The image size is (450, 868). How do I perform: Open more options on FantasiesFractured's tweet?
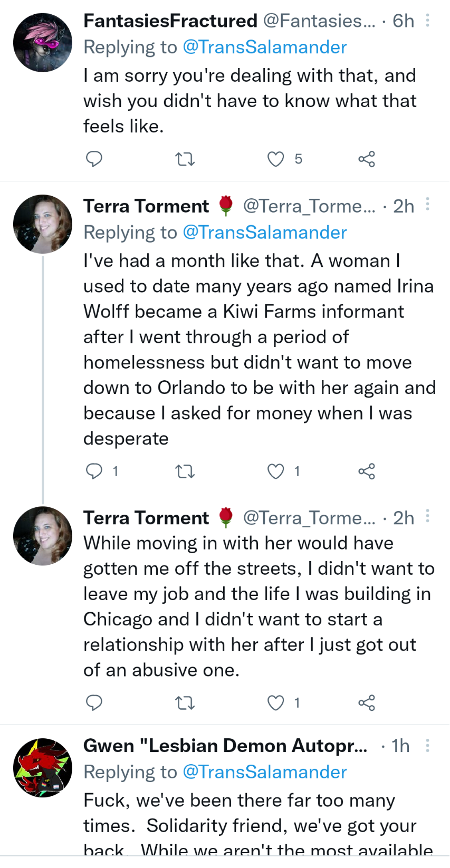pyautogui.click(x=427, y=20)
